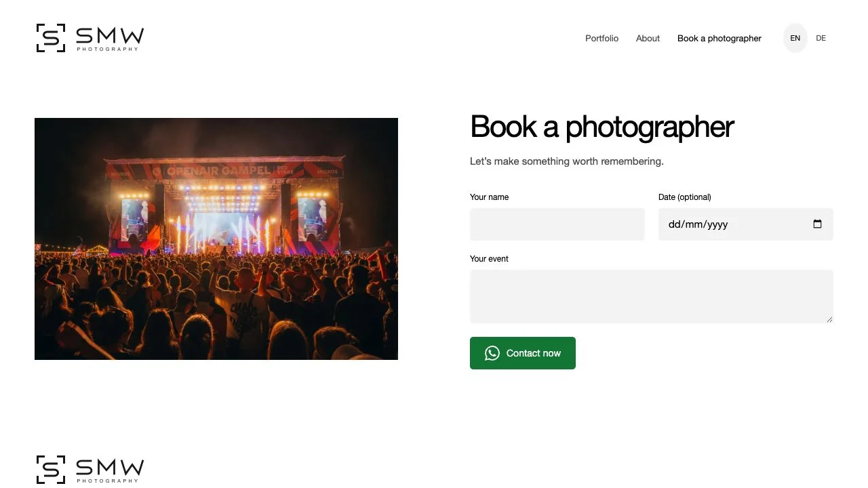The width and height of the screenshot is (868, 488).
Task: Click the Date (optional) label
Action: pyautogui.click(x=685, y=197)
